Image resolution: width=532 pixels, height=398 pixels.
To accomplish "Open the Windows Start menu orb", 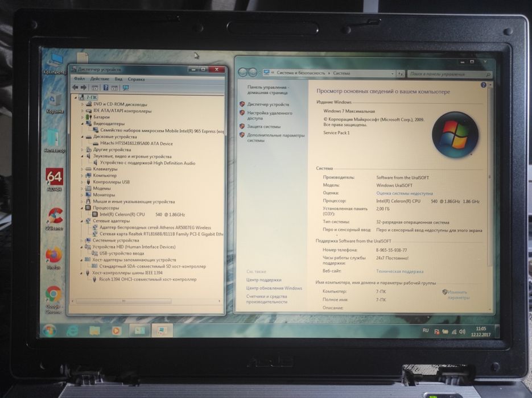I will [x=50, y=330].
